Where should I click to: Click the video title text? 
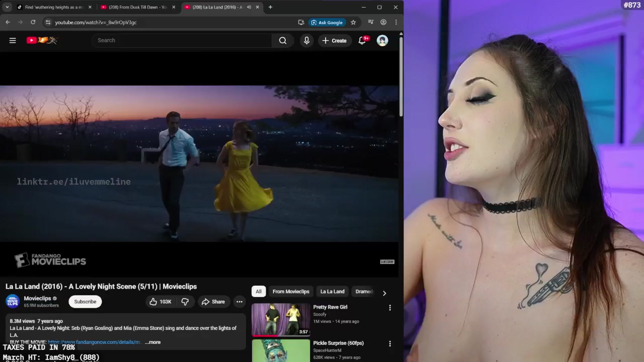coord(101,287)
